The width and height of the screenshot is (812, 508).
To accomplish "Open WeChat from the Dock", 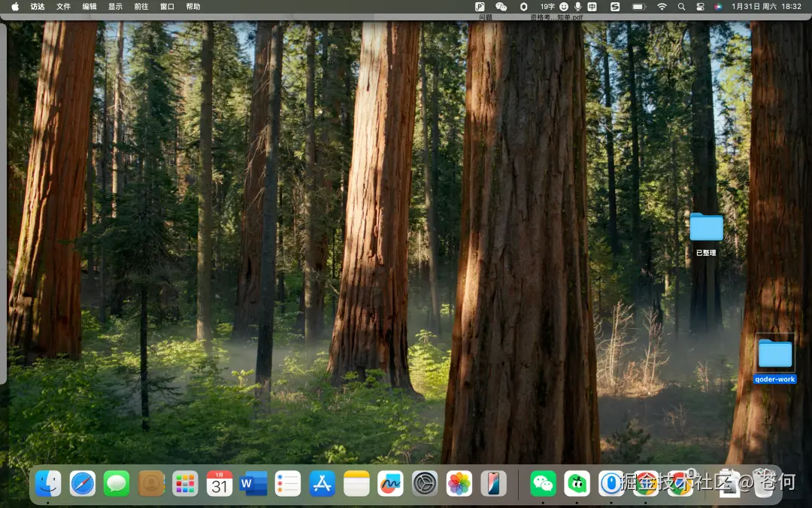I will 544,483.
